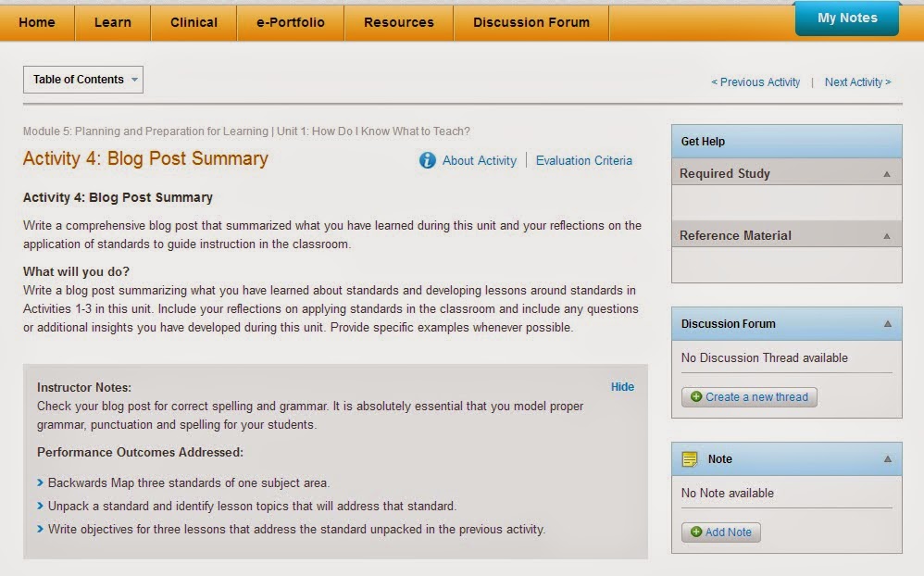This screenshot has height=576, width=924.
Task: Open the Resources menu
Action: (399, 22)
